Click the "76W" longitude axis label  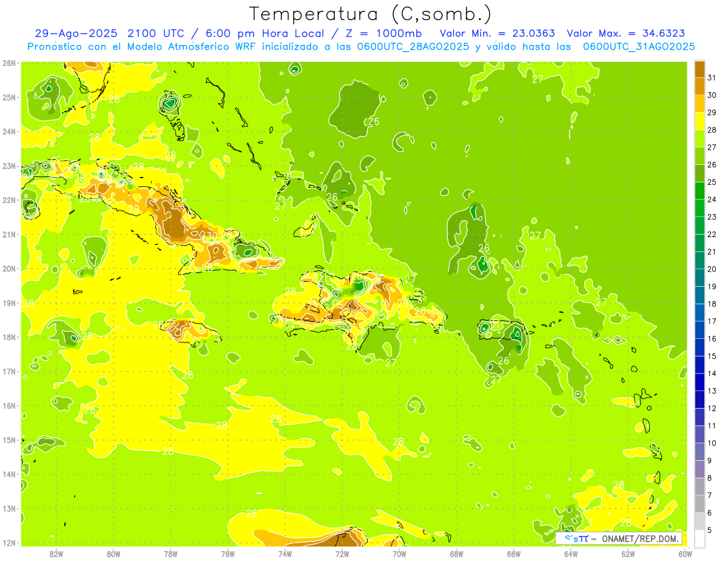[227, 553]
